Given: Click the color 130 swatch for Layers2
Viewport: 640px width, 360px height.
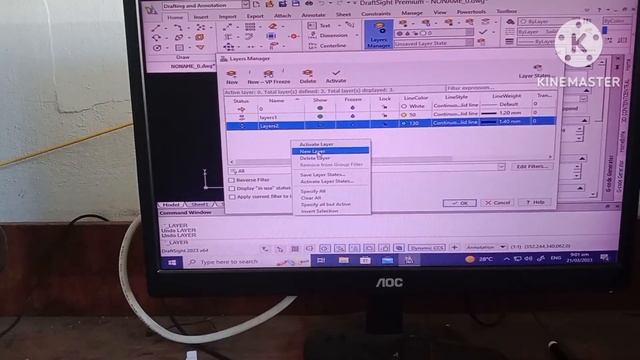Looking at the screenshot, I should [x=404, y=123].
